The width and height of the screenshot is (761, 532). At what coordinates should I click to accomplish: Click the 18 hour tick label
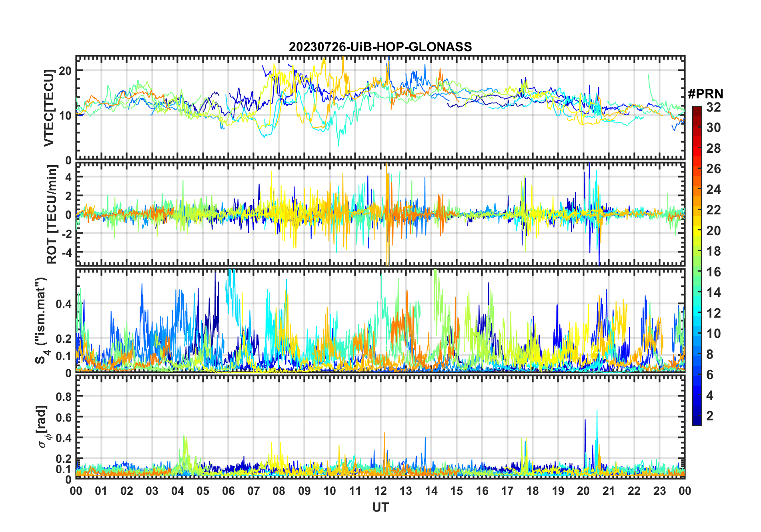(x=533, y=491)
